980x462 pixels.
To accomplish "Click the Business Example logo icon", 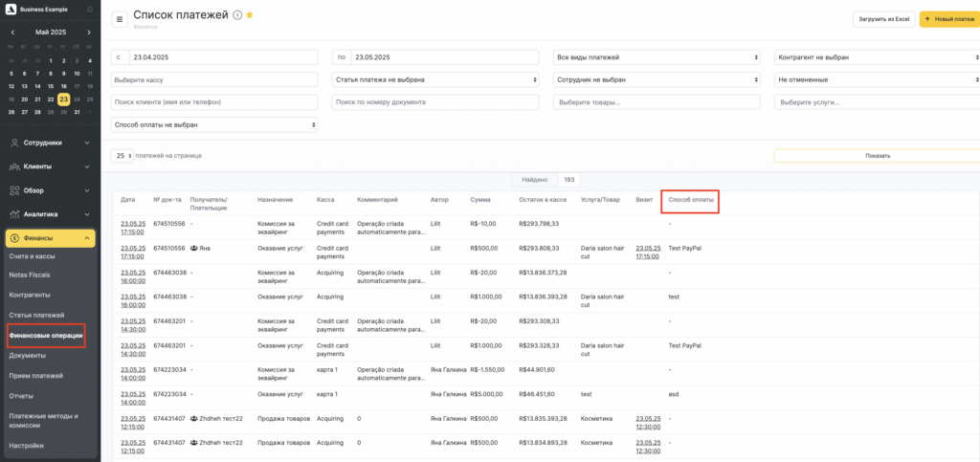I will (11, 10).
